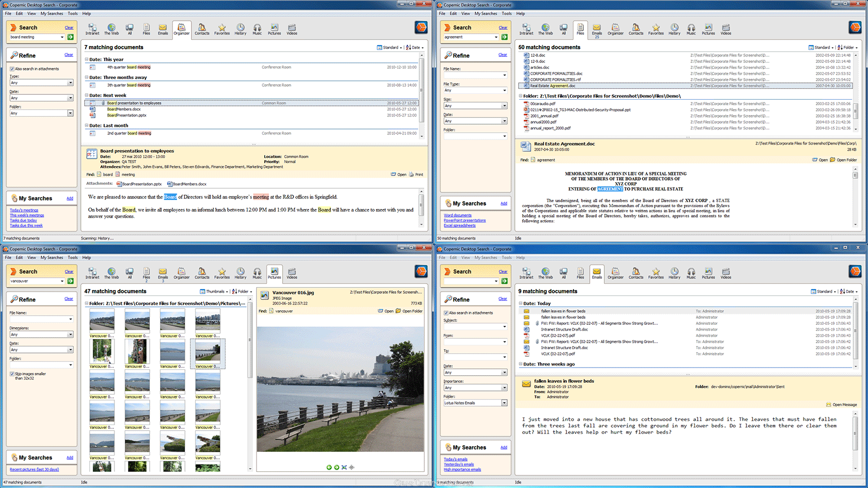Open Help menu in top-right window

(x=520, y=14)
